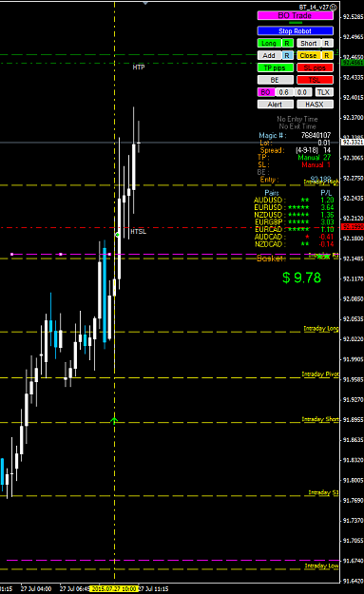The image size is (364, 594).
Task: Click the AUDUSD pair row
Action: pyautogui.click(x=294, y=200)
